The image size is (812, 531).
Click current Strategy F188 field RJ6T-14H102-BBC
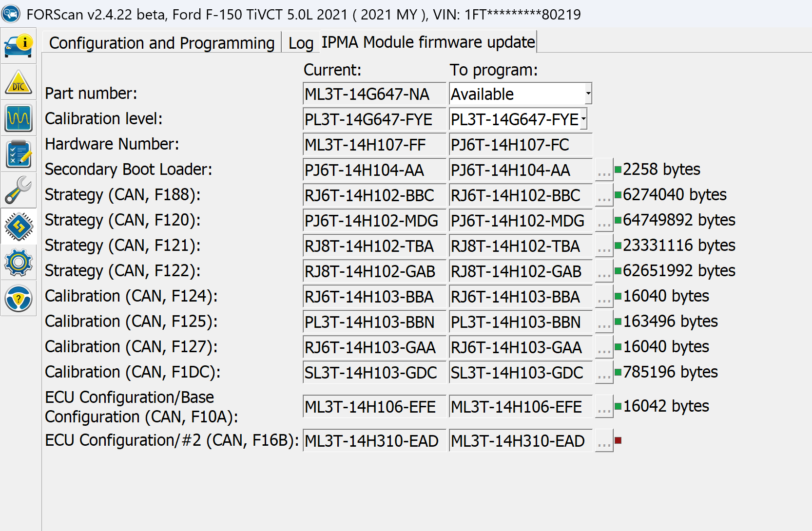[374, 195]
